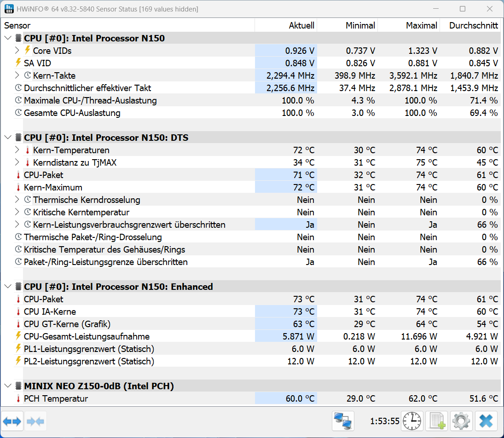
Task: Expand the Kern-Takte row
Action: coord(17,75)
